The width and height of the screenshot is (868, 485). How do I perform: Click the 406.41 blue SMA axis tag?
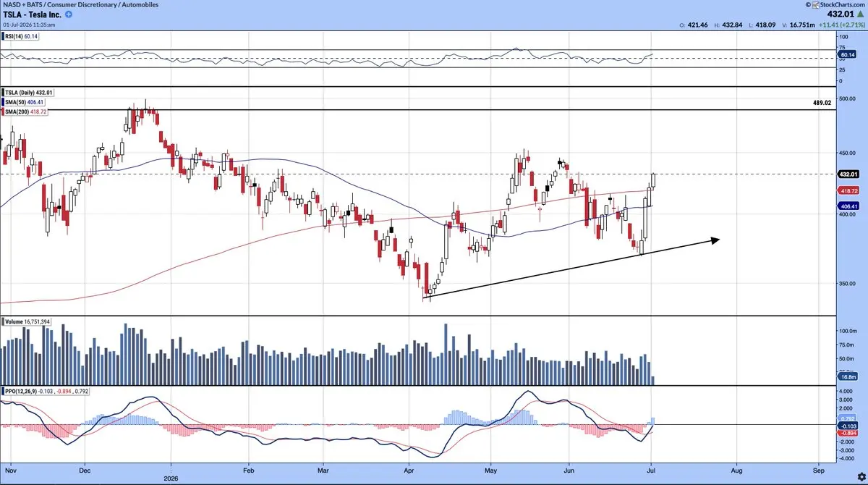(848, 206)
